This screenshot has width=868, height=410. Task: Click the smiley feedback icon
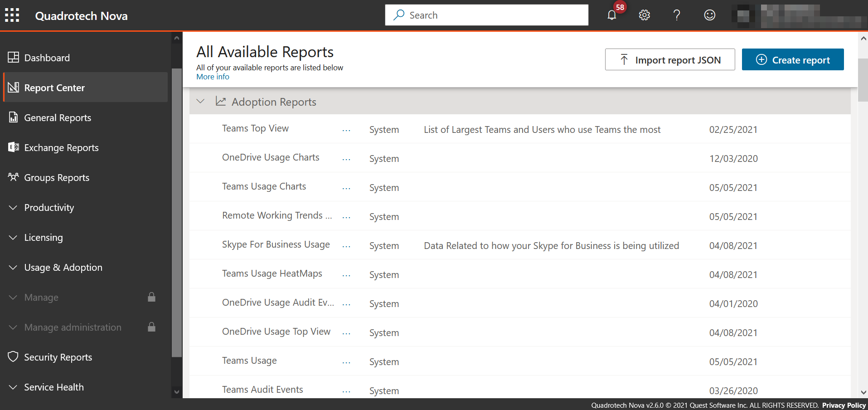(710, 15)
